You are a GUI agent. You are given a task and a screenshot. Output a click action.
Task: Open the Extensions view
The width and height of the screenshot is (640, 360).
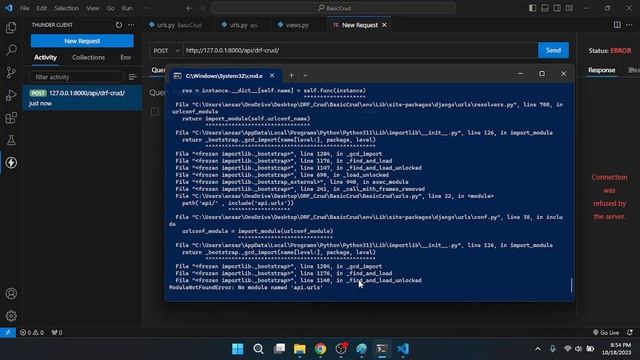point(11,118)
